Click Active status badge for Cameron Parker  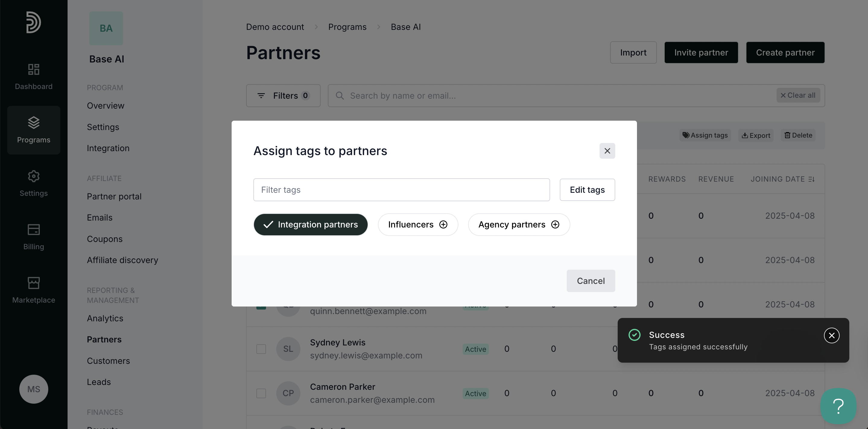(x=475, y=393)
